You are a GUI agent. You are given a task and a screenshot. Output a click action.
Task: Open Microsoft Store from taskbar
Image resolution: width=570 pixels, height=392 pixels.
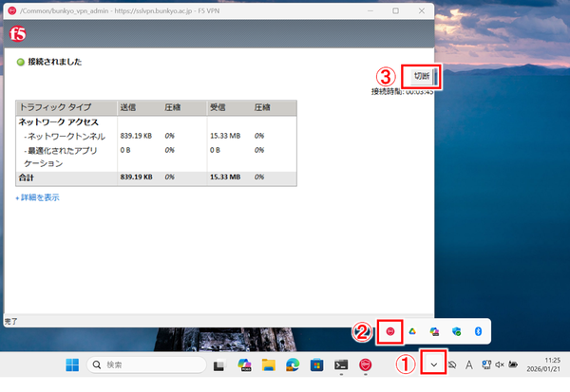click(315, 364)
